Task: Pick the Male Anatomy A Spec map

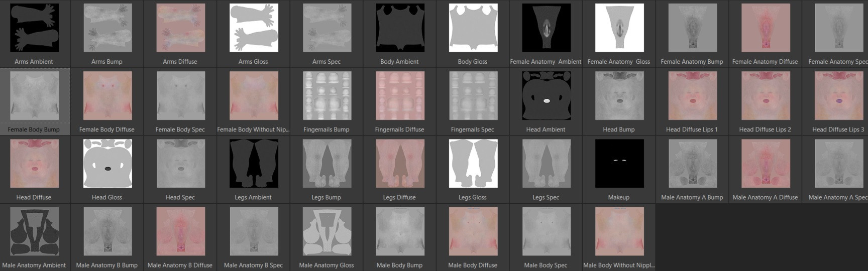Action: coord(839,164)
